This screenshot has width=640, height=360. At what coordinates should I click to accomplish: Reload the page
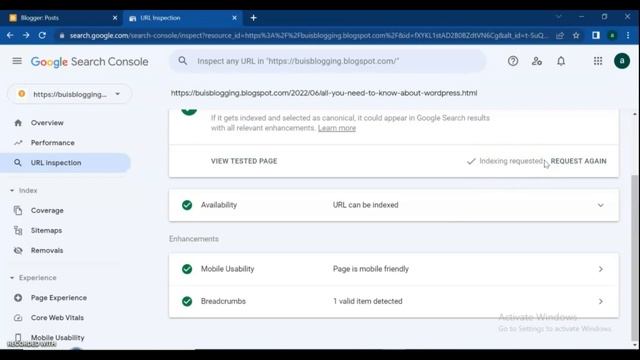[42, 36]
